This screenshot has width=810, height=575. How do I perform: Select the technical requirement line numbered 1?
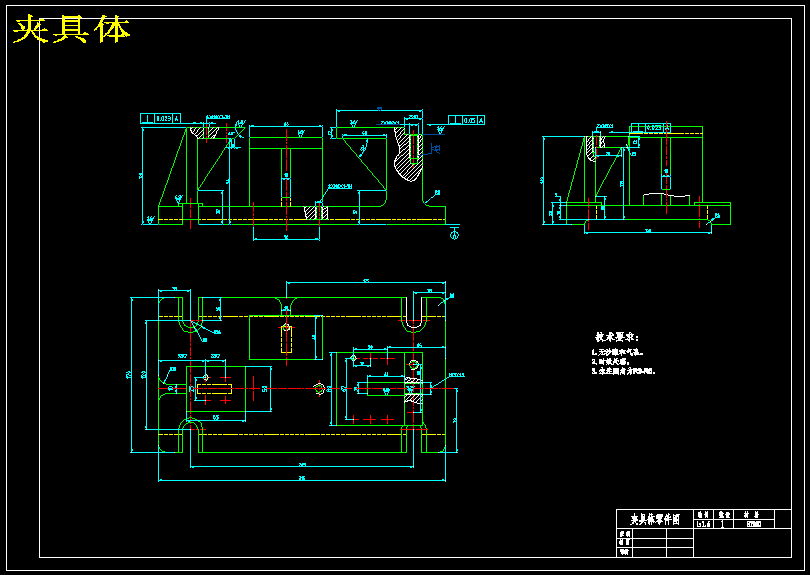click(x=617, y=352)
